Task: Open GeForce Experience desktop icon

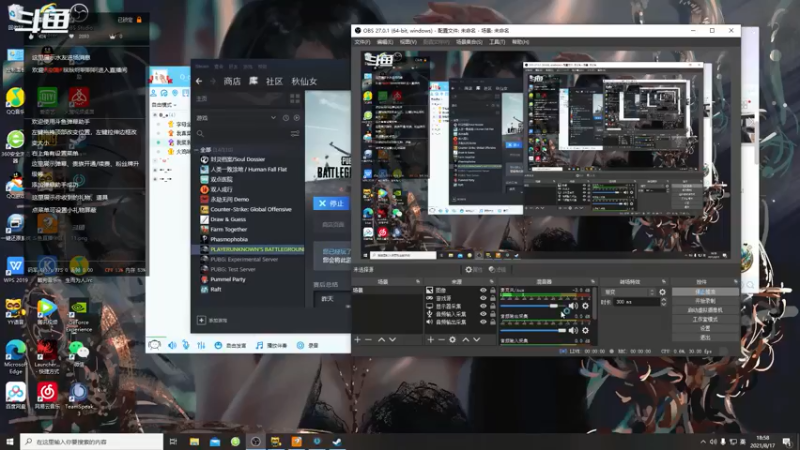Action: pos(79,316)
